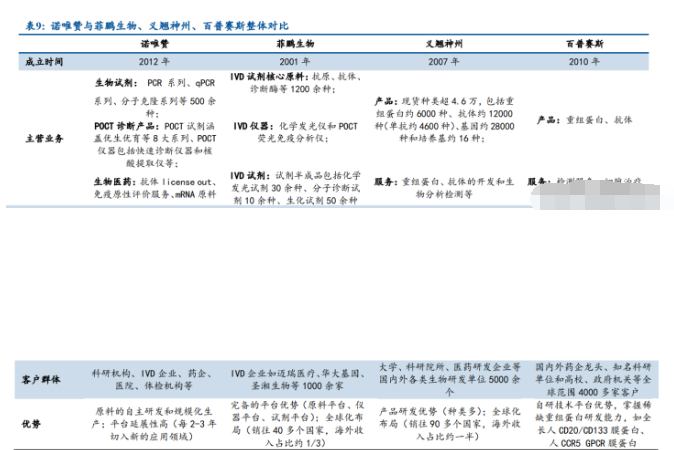Screen dimensions: 674x450
Task: Click the 生物医药 抗体 license out text
Action: tap(155, 188)
